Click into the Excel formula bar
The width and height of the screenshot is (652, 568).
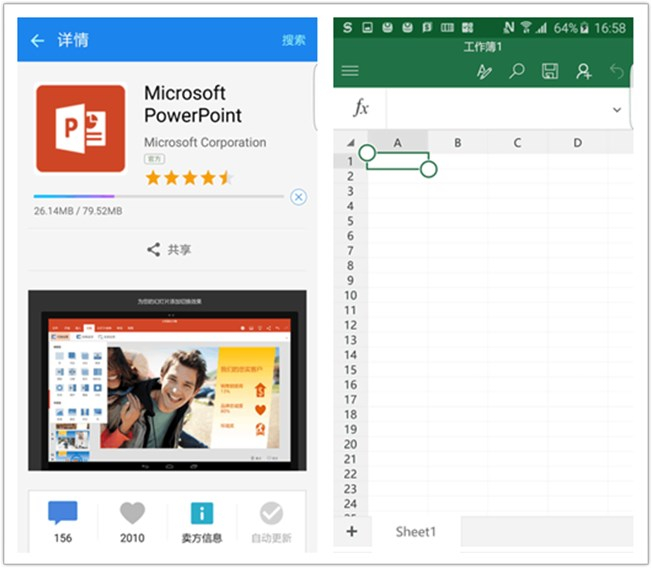coord(497,109)
